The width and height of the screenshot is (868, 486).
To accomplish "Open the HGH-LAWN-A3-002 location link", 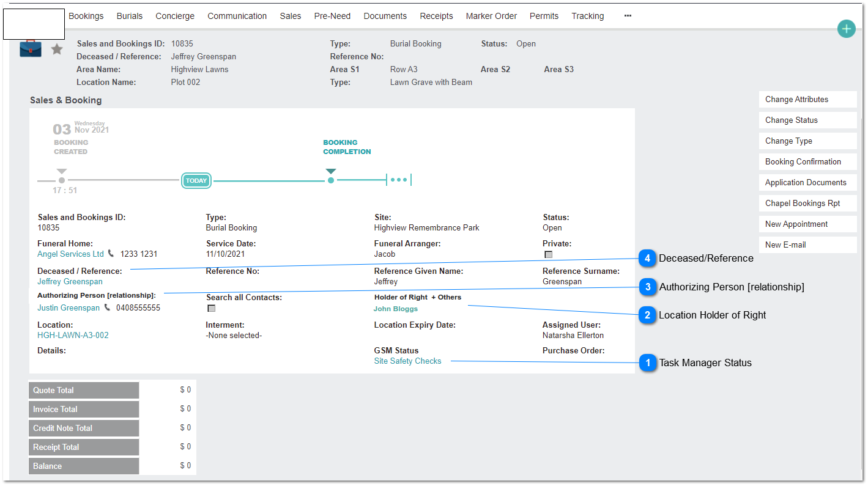I will (73, 336).
